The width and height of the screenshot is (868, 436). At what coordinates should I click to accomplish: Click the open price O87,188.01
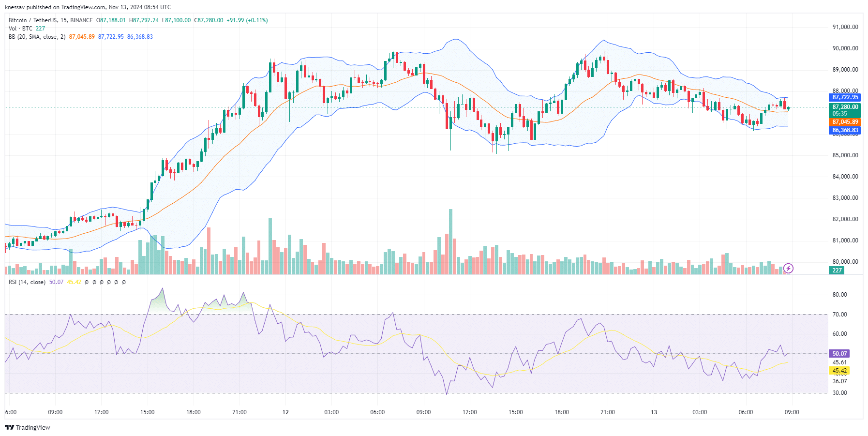pos(111,20)
